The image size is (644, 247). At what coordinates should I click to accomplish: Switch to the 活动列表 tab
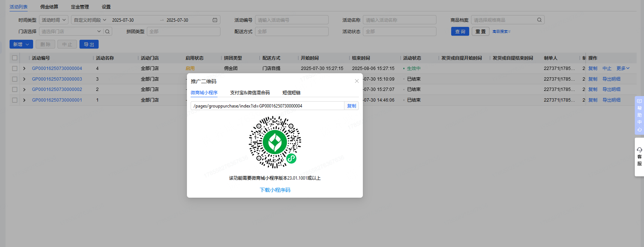18,7
